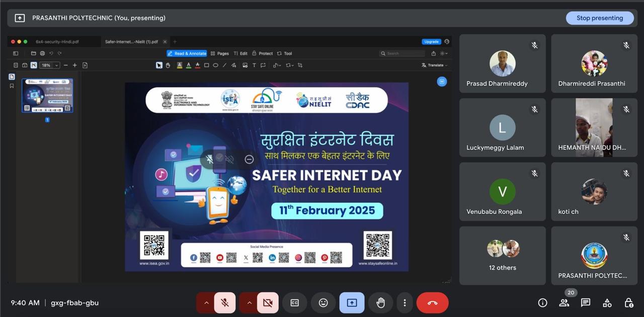Click the Stop presenting button
The width and height of the screenshot is (644, 317).
[x=599, y=18]
